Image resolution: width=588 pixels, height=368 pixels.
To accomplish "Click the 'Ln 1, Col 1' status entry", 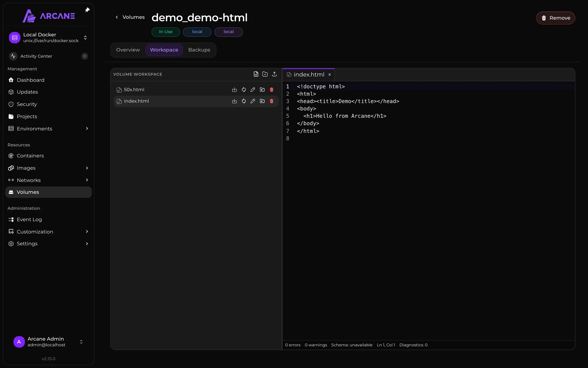I will coord(386,345).
